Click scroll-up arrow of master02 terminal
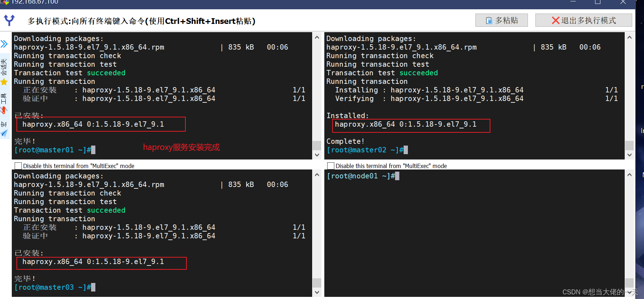644x299 pixels. point(629,37)
